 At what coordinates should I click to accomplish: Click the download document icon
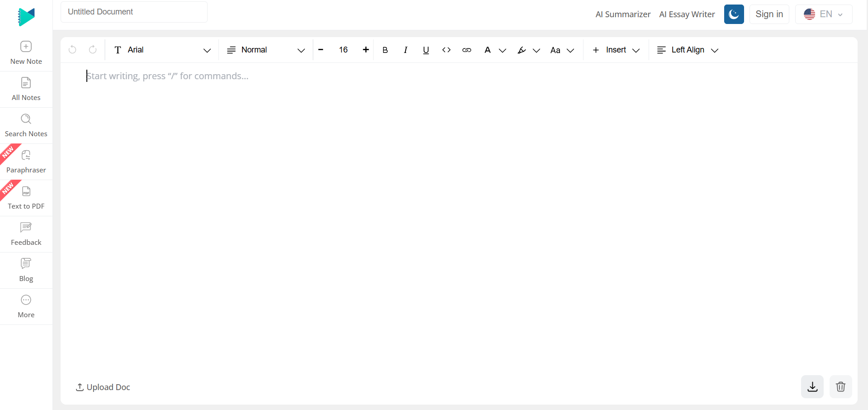point(812,387)
